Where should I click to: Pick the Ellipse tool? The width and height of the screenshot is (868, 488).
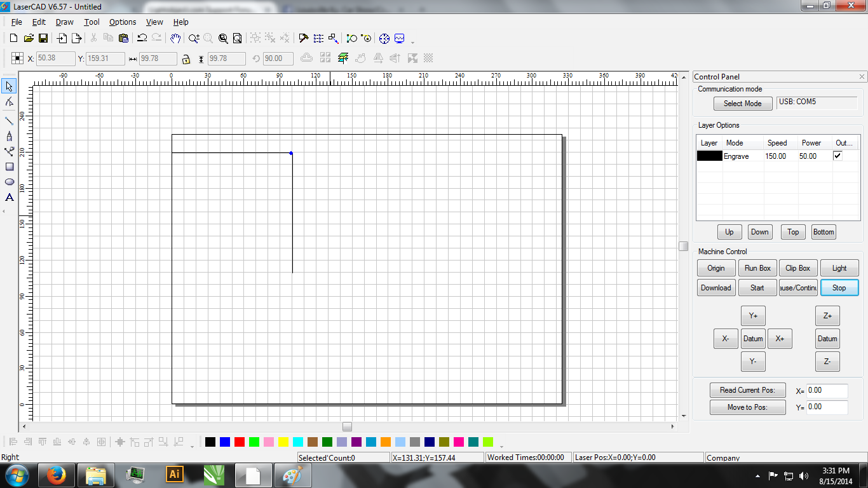[10, 182]
